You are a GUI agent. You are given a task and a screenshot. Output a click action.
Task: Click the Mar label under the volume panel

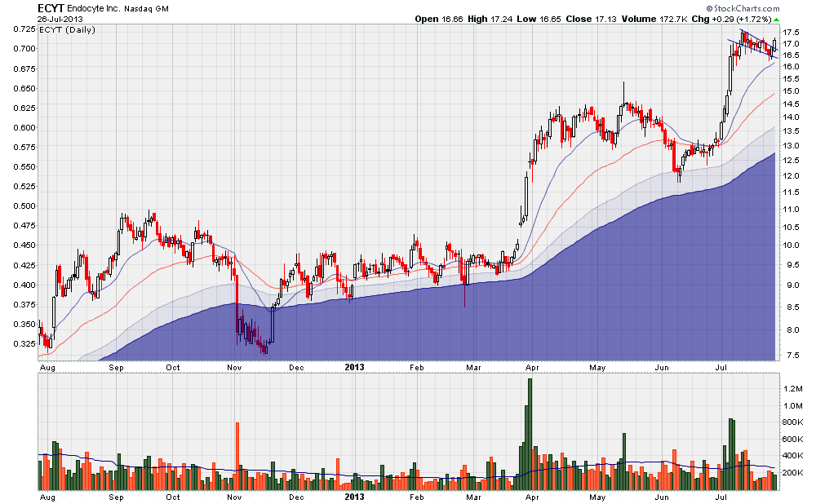click(473, 497)
